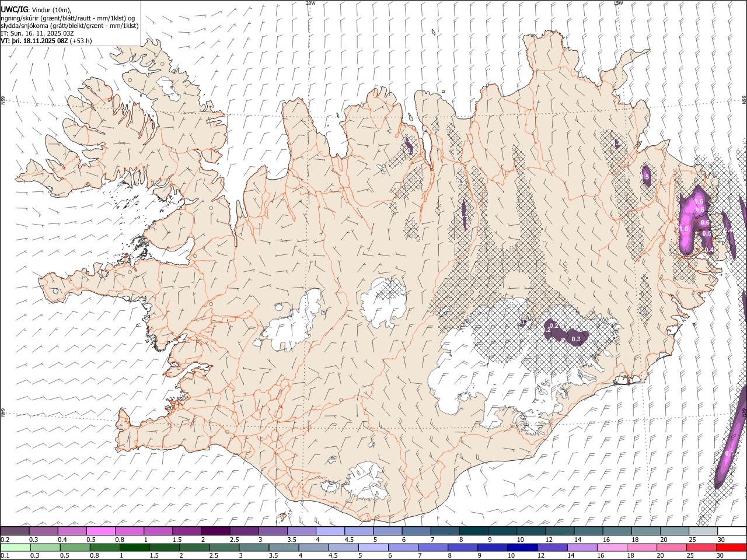Pick the pale grey upper swatch between 25 and 30

click(703, 531)
